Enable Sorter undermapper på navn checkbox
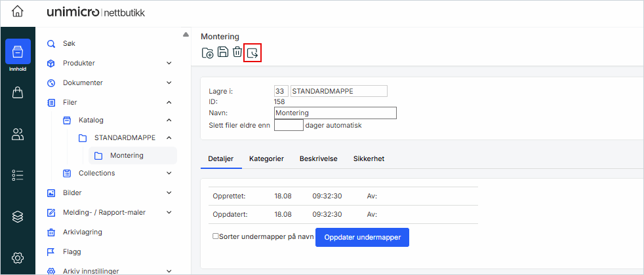The image size is (644, 275). coord(216,236)
